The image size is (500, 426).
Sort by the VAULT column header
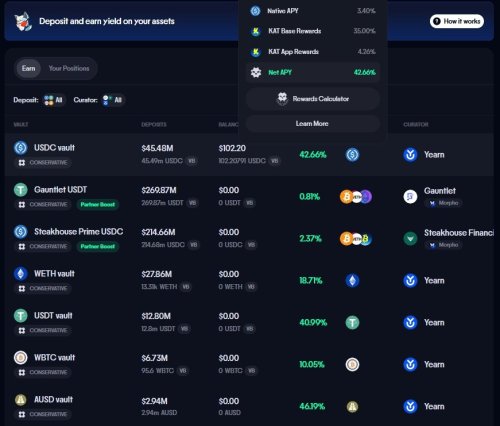pos(21,124)
